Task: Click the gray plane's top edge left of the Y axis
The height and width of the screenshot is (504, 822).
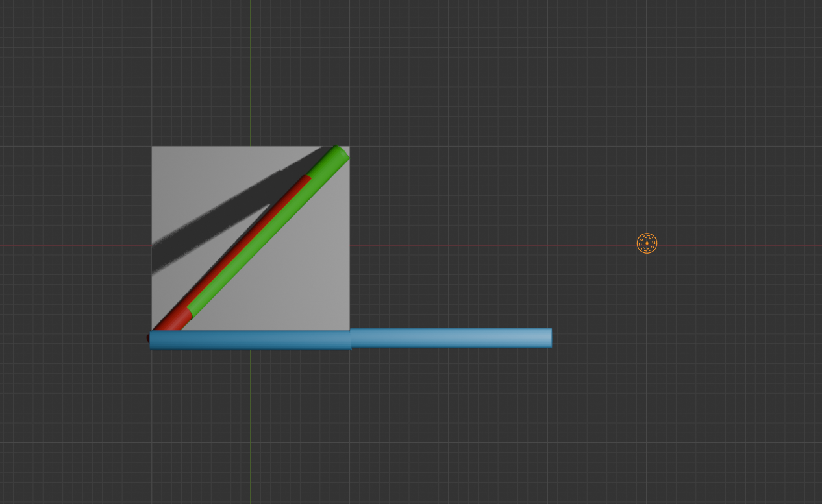Action: [x=201, y=147]
